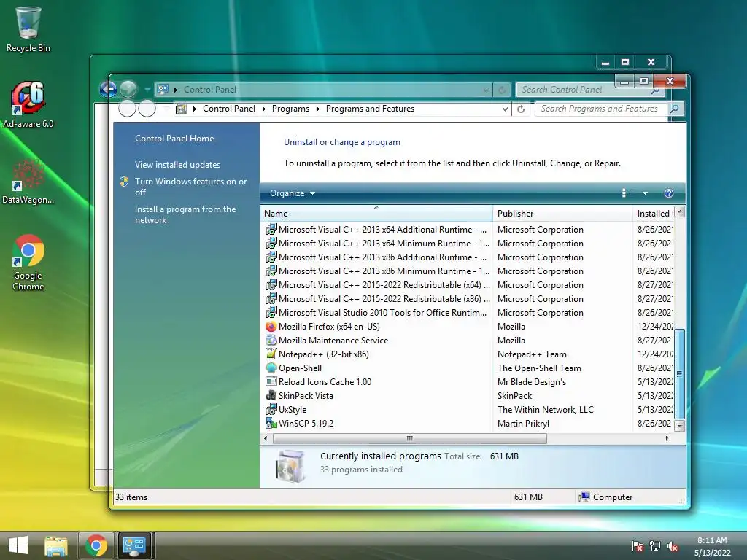Launch the Google Chrome desktop shortcut
747x560 pixels.
28,262
